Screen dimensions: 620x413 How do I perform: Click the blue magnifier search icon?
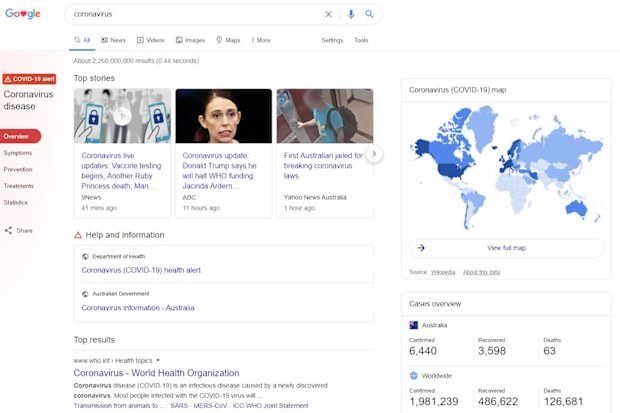click(369, 14)
